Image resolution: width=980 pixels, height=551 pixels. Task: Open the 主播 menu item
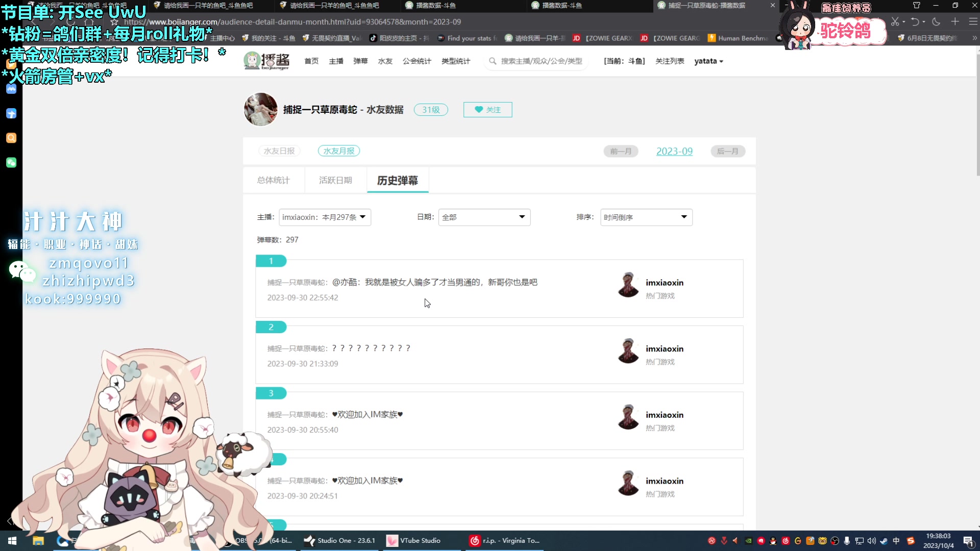336,61
